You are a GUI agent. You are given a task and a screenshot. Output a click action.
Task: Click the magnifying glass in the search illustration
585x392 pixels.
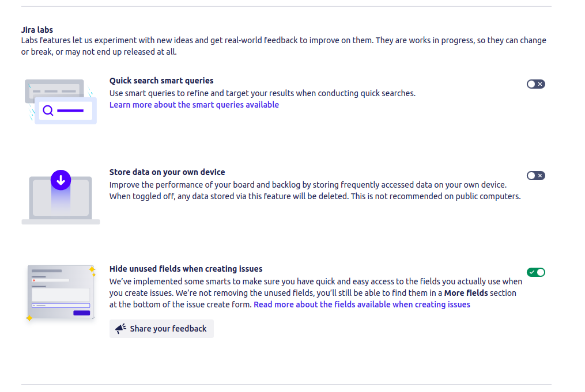pyautogui.click(x=47, y=111)
